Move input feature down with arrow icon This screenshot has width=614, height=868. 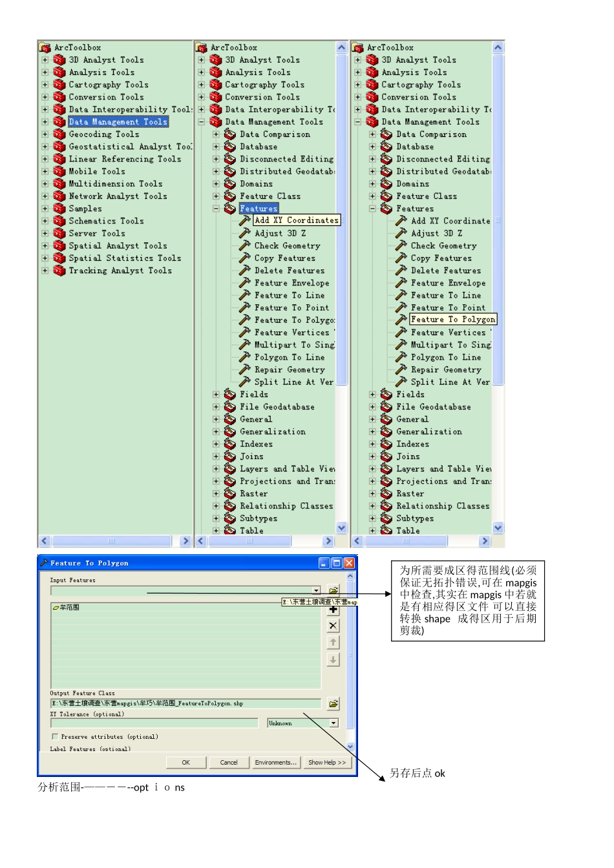333,659
